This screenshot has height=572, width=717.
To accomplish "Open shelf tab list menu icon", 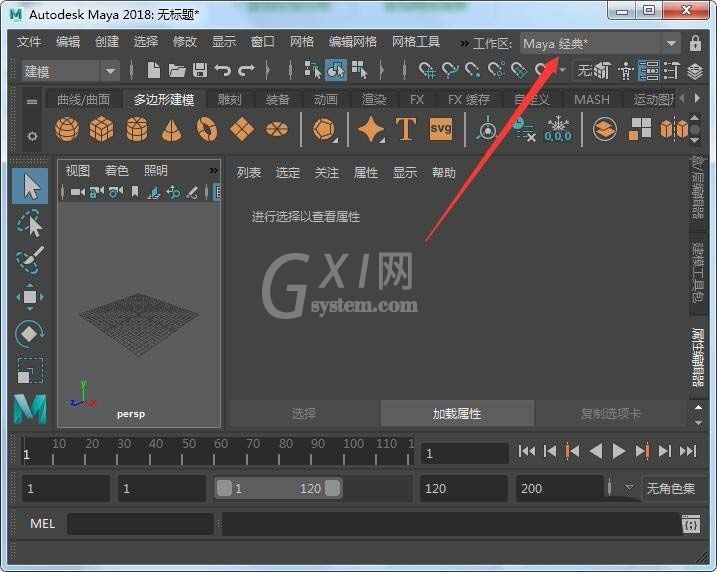I will [x=32, y=101].
